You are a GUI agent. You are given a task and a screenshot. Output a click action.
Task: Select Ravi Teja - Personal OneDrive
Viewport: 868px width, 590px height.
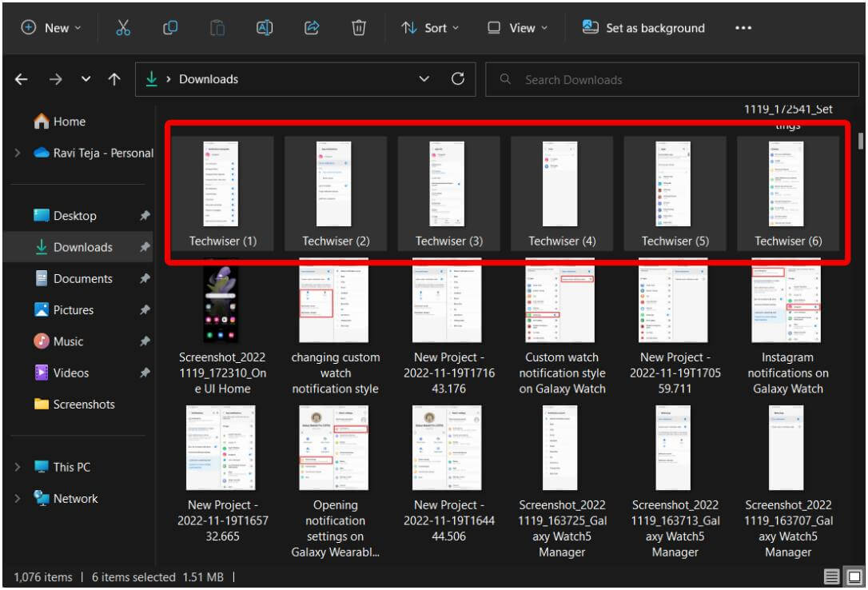93,153
